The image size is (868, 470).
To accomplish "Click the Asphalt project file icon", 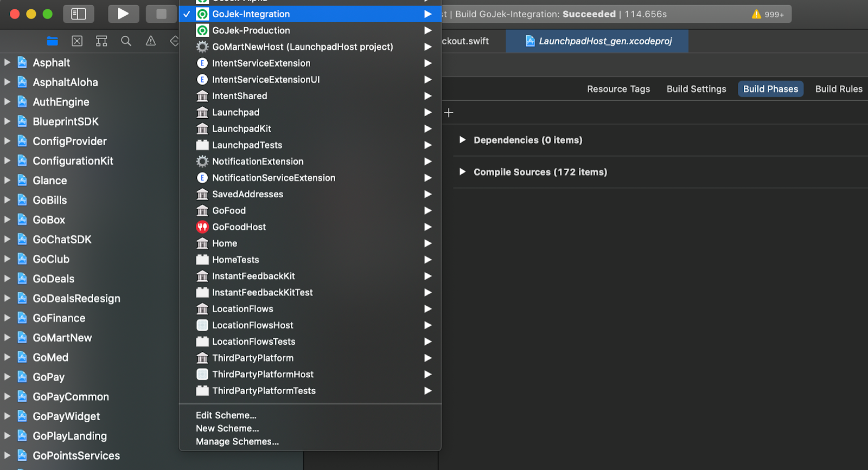I will tap(22, 62).
